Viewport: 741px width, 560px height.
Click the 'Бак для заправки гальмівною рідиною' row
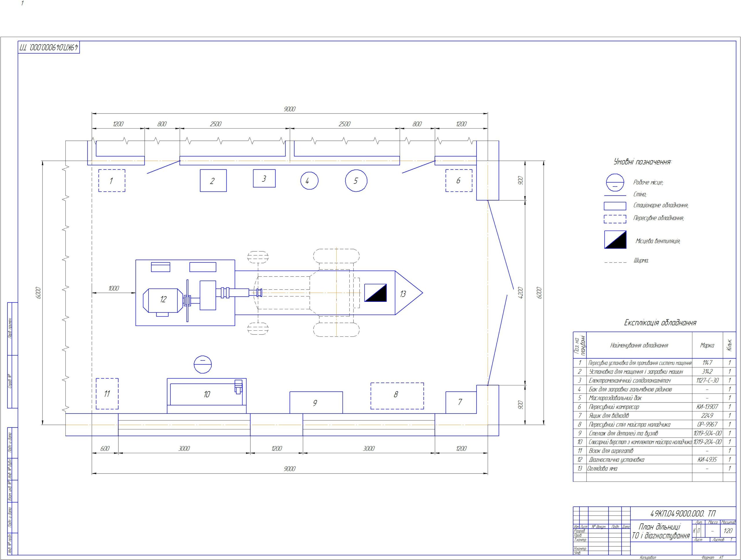pos(654,389)
